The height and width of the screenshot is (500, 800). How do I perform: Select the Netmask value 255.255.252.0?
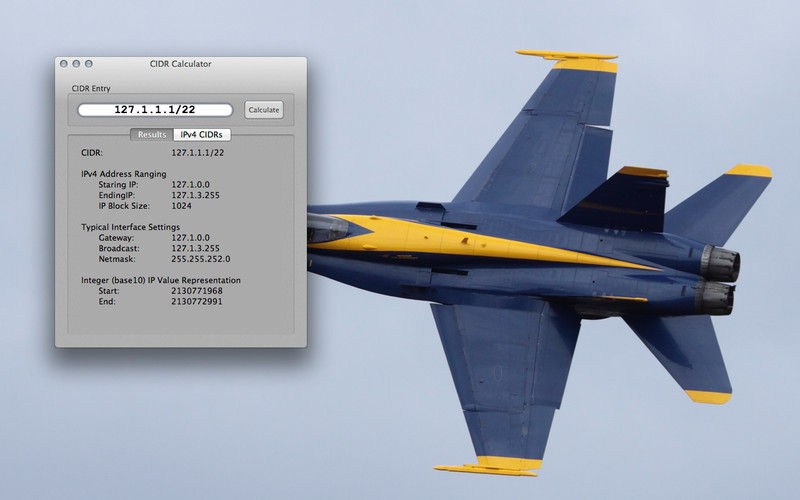(201, 259)
